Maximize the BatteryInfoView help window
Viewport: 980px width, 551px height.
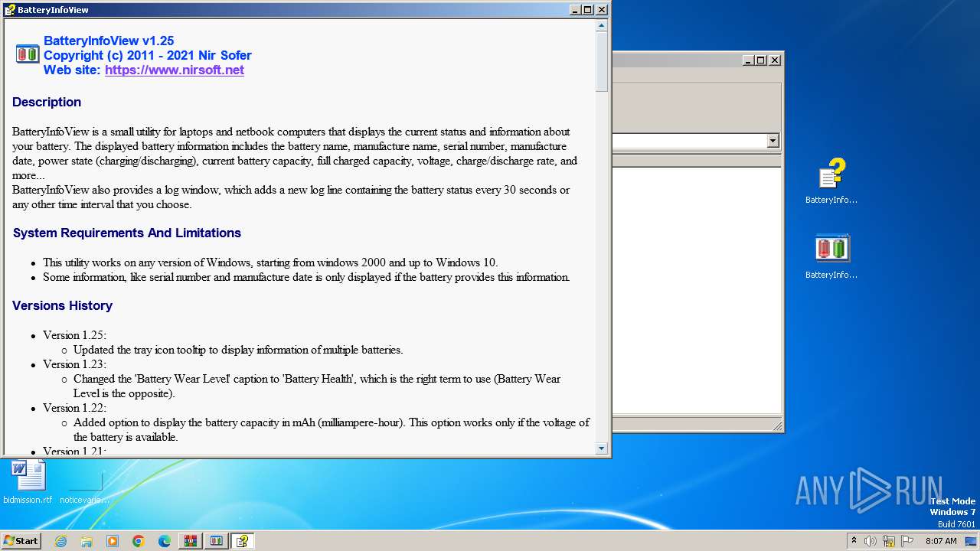click(x=588, y=10)
